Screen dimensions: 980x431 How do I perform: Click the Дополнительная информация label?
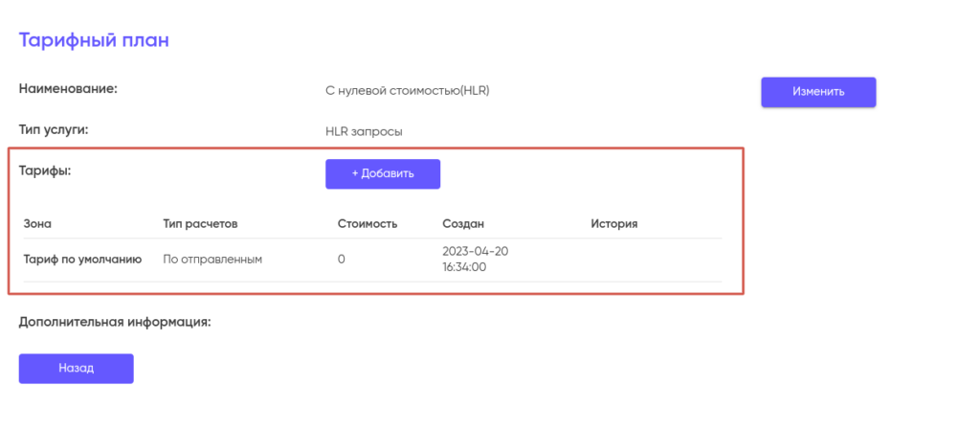tap(115, 322)
